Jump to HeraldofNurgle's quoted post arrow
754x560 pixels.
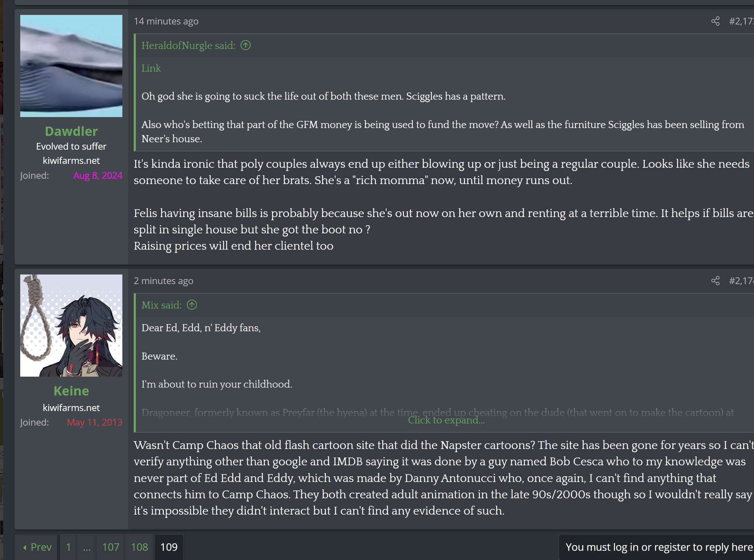coord(245,45)
